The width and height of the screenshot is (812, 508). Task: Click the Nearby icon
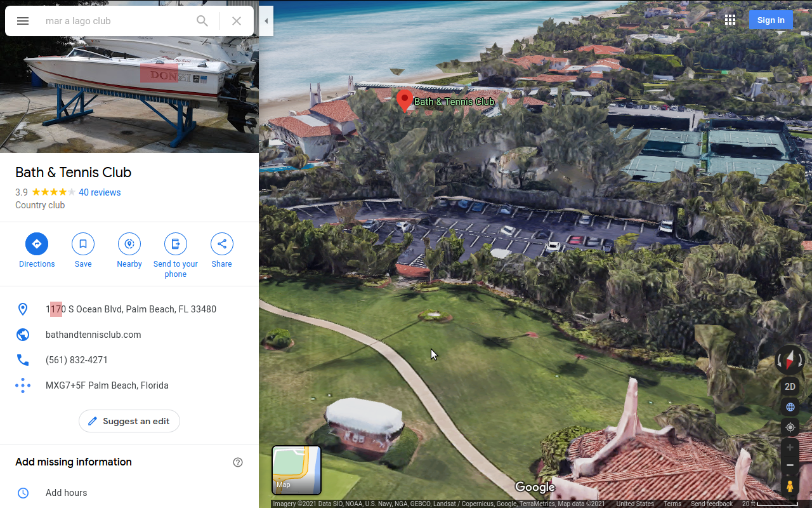(x=129, y=244)
